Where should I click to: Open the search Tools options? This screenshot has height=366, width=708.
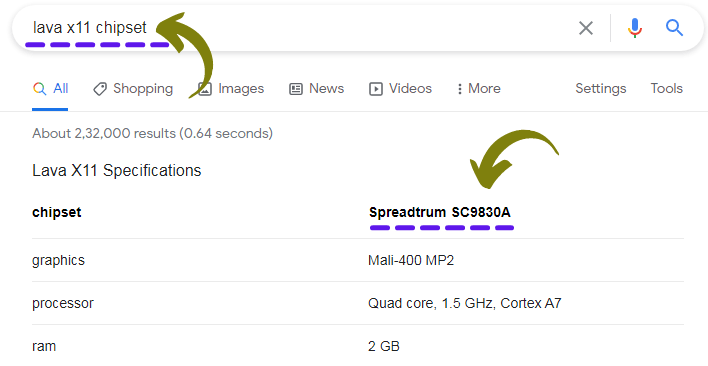(x=666, y=88)
